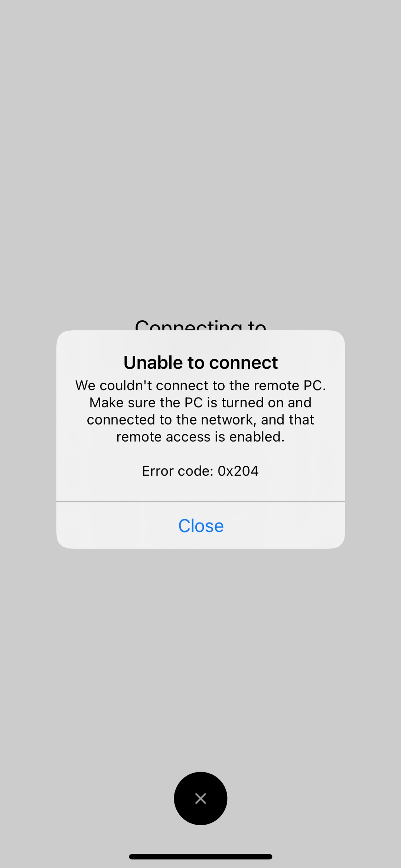Select the Error code 0x204 text

(x=200, y=471)
